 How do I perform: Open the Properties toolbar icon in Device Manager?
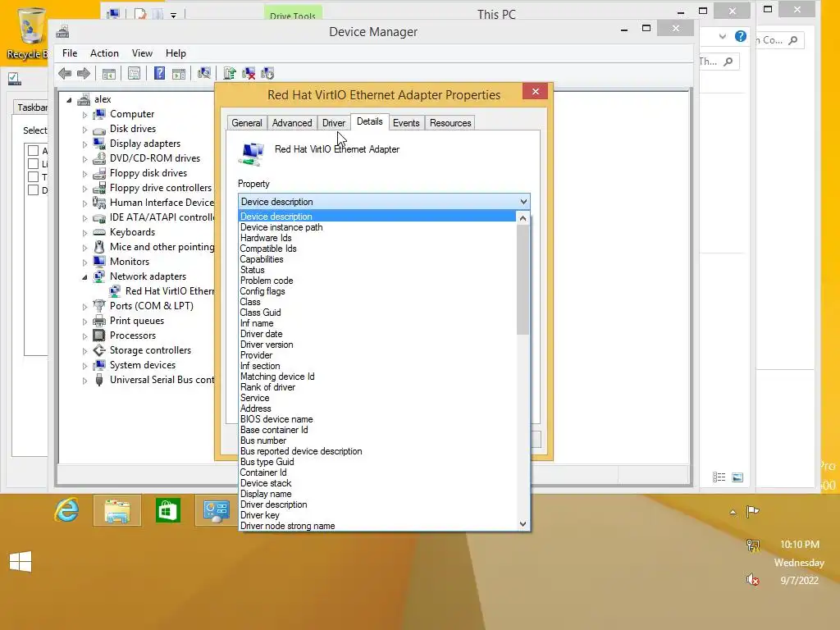tap(134, 73)
